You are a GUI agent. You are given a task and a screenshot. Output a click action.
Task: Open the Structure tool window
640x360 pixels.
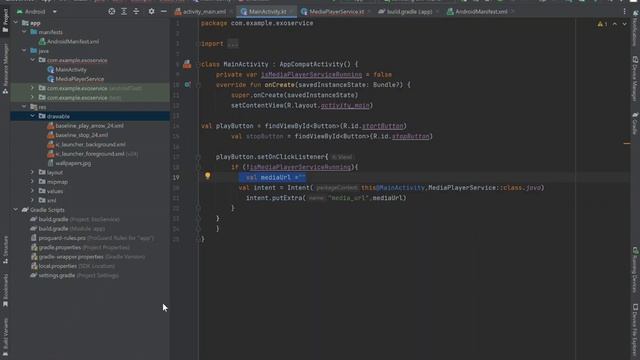(x=5, y=249)
